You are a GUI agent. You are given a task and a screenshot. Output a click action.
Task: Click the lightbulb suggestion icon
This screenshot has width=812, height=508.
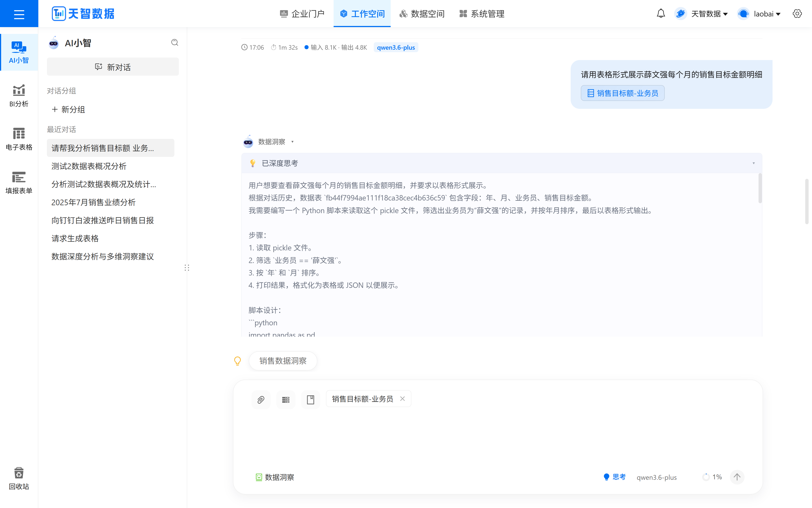tap(237, 361)
